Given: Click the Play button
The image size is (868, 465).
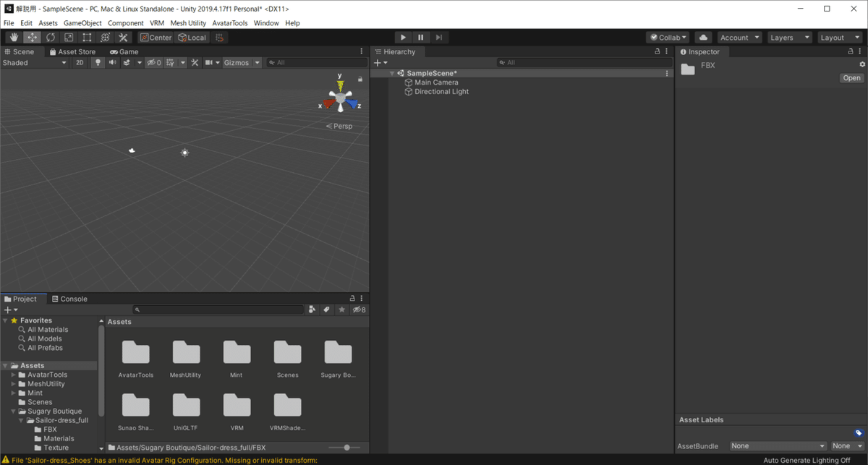Looking at the screenshot, I should 403,38.
